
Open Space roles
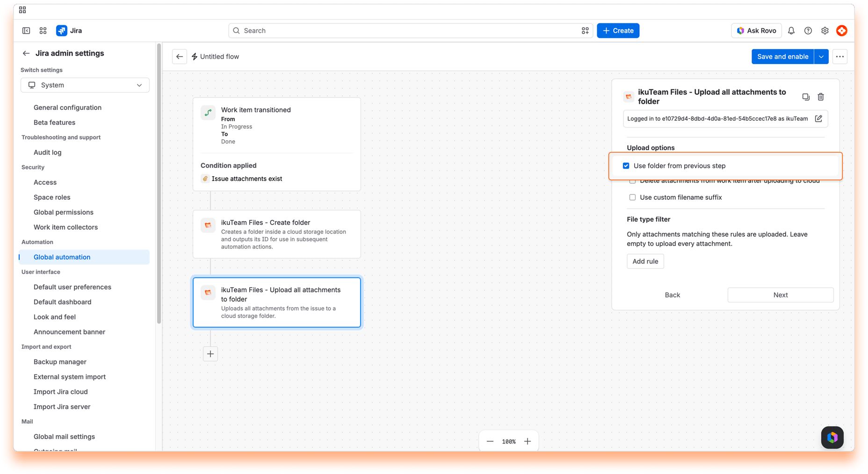(52, 197)
